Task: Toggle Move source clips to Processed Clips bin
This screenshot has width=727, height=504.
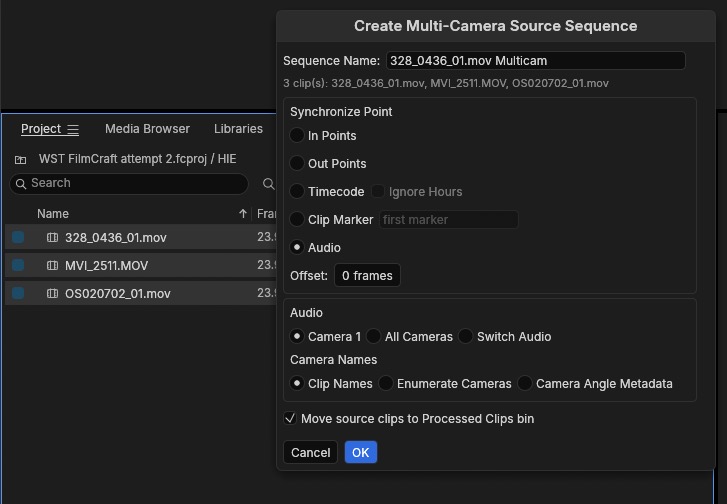Action: (290, 418)
